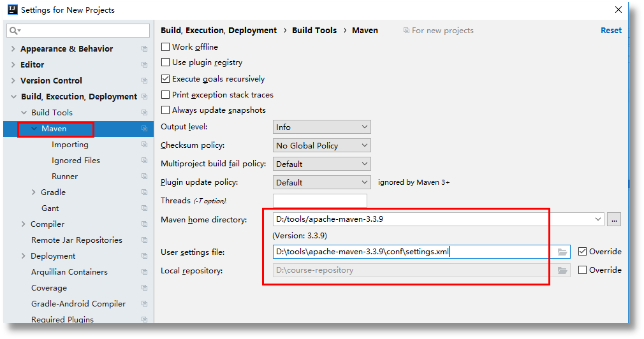Open the Output level dropdown

321,127
